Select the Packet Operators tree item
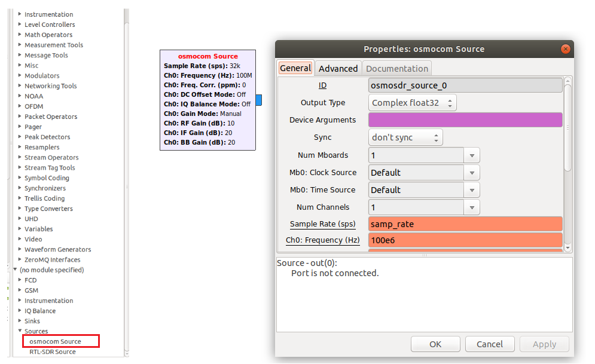 click(51, 117)
